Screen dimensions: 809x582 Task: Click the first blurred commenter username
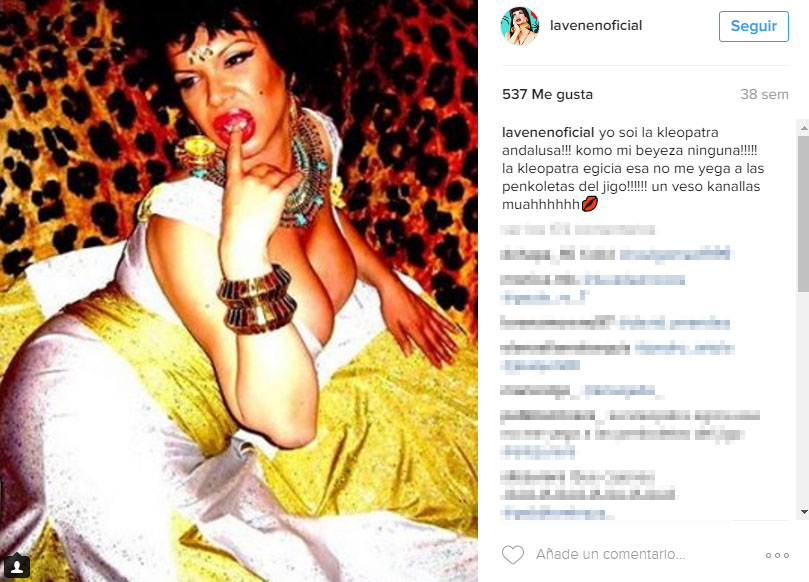[557, 254]
